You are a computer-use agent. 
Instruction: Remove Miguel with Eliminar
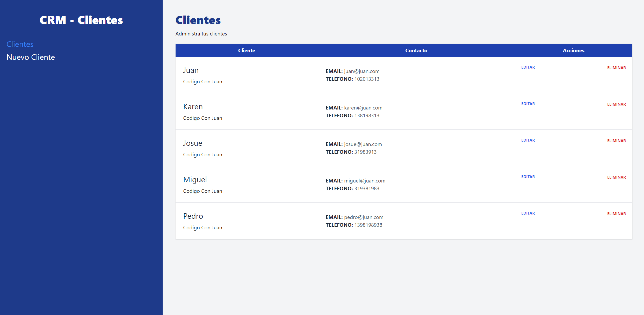[616, 177]
